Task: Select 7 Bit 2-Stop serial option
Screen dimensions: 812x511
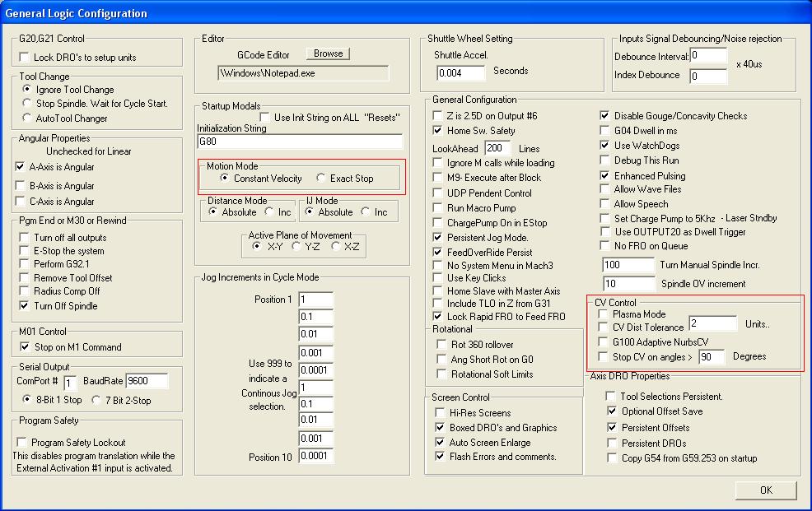Action: click(96, 399)
